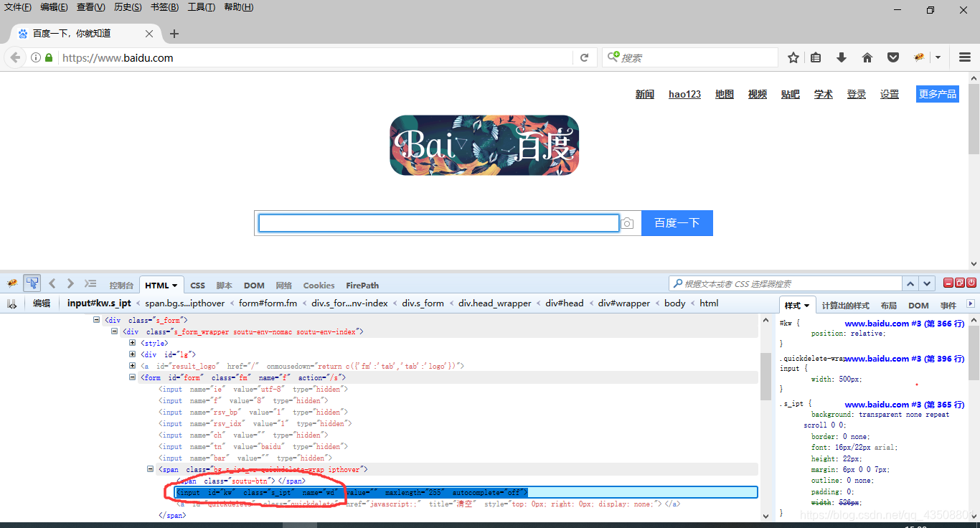
Task: Click the break on mutate icon left of 编辑
Action: (x=12, y=303)
